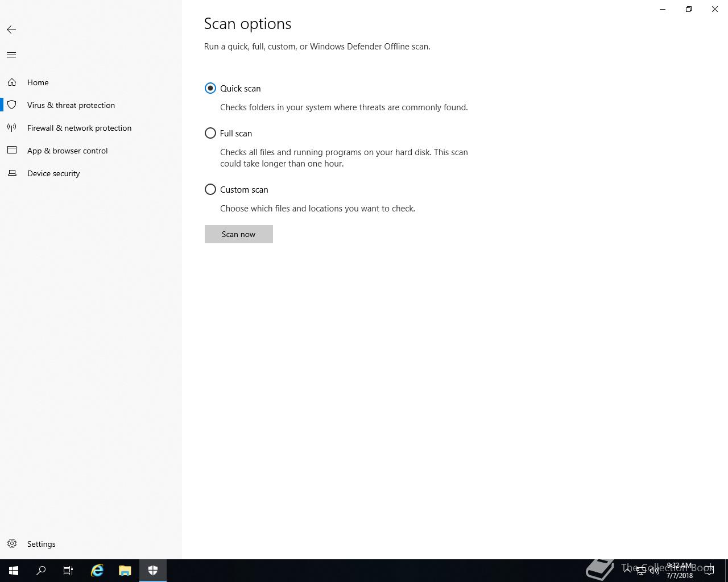Select the Quick scan radio button

point(210,88)
